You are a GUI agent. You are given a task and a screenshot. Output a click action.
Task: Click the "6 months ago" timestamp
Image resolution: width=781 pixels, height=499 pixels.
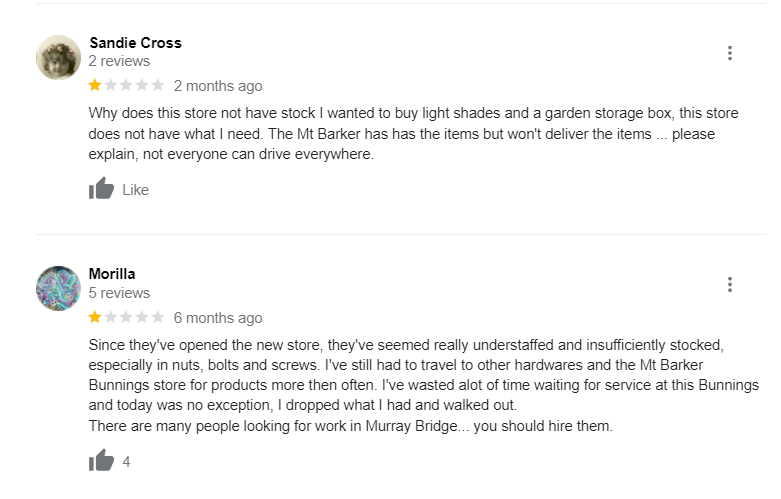point(218,318)
